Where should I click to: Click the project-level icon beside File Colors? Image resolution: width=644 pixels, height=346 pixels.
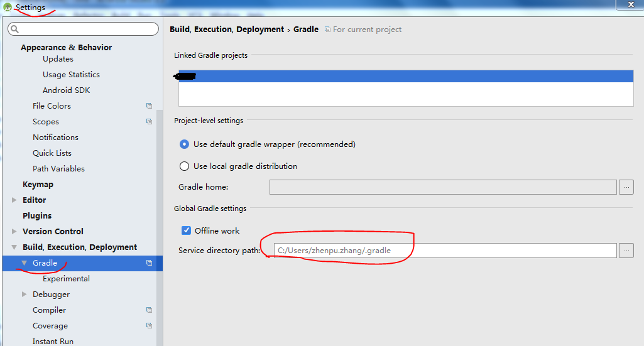click(x=149, y=106)
